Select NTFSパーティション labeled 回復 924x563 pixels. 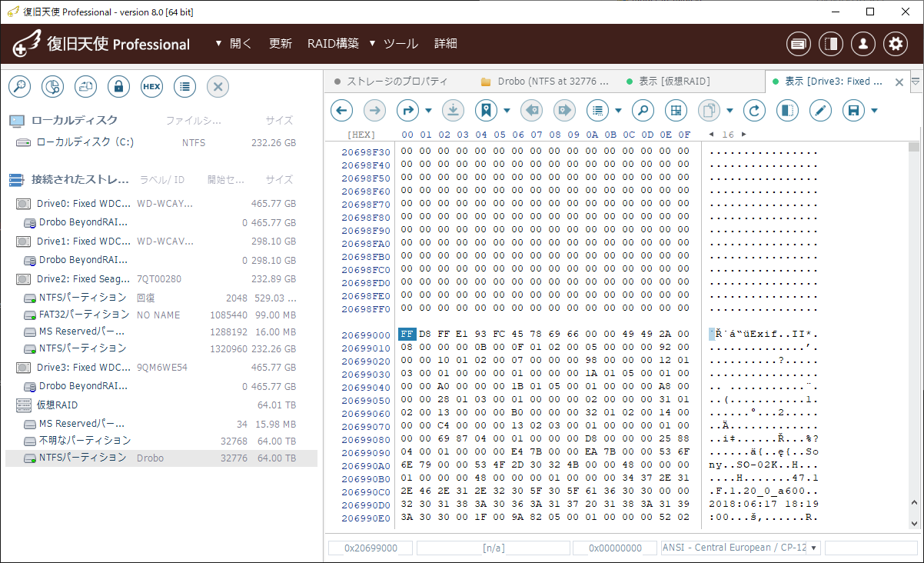(x=161, y=298)
